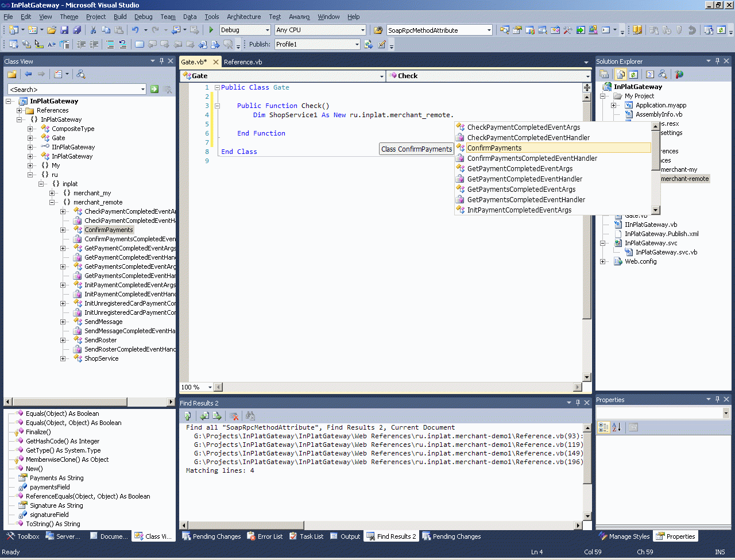This screenshot has width=735, height=560.
Task: Collapse the Check function outlining region
Action: pos(217,106)
